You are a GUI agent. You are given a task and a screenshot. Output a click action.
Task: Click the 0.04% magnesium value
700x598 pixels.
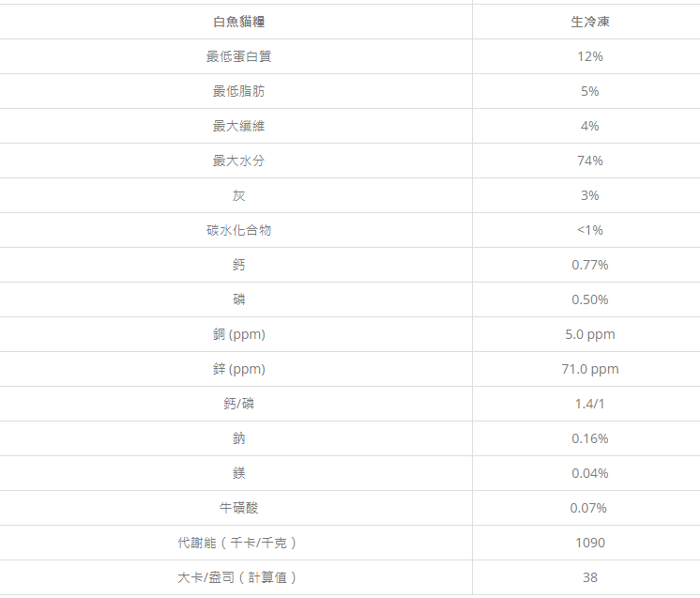coord(589,473)
